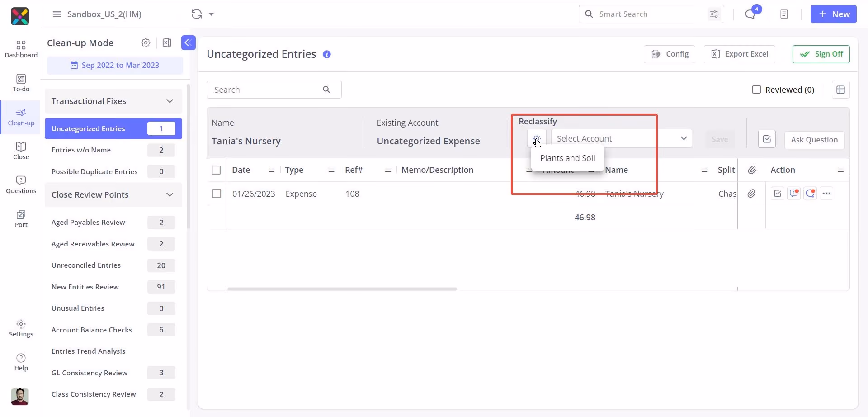Open the Action column menu
This screenshot has height=417, width=868.
click(x=840, y=170)
